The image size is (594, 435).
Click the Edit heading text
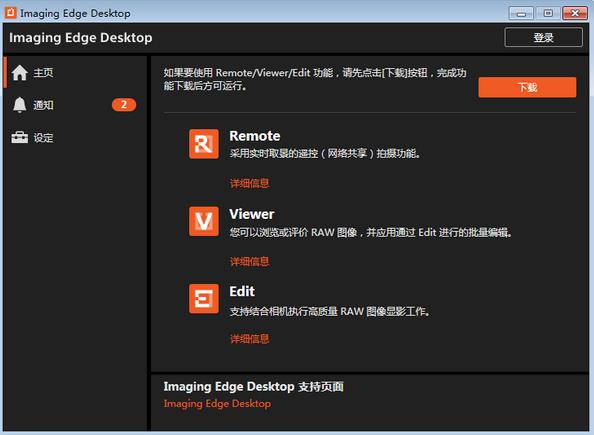[x=242, y=291]
